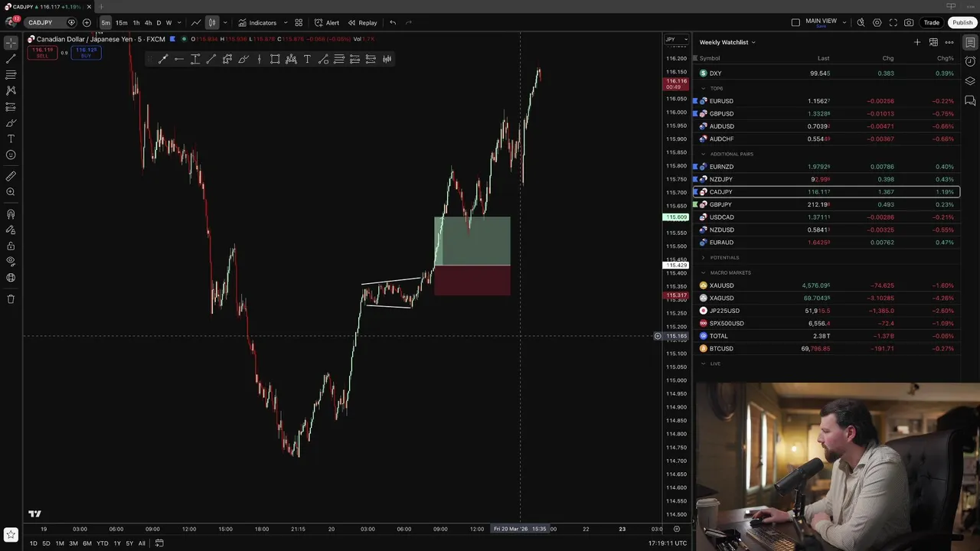Open the pattern drawing tools in left sidebar
The width and height of the screenshot is (980, 551).
pyautogui.click(x=11, y=90)
